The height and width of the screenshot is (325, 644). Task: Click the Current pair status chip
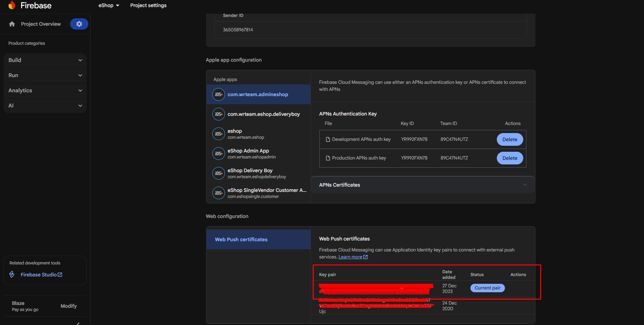click(487, 288)
